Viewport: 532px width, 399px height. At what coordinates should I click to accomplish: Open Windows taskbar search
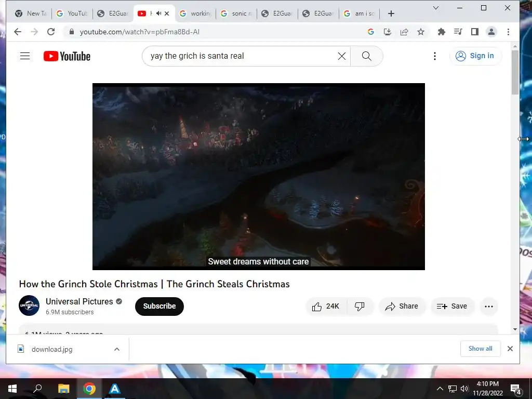(37, 389)
